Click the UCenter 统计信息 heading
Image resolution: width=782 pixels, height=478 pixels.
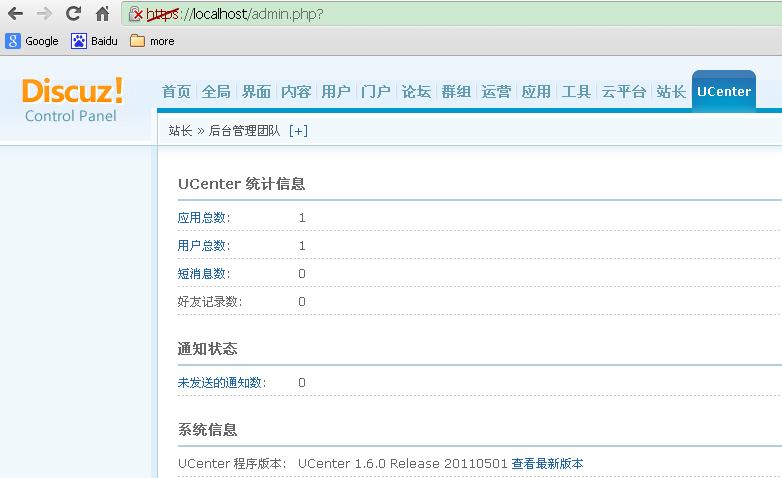pos(241,184)
